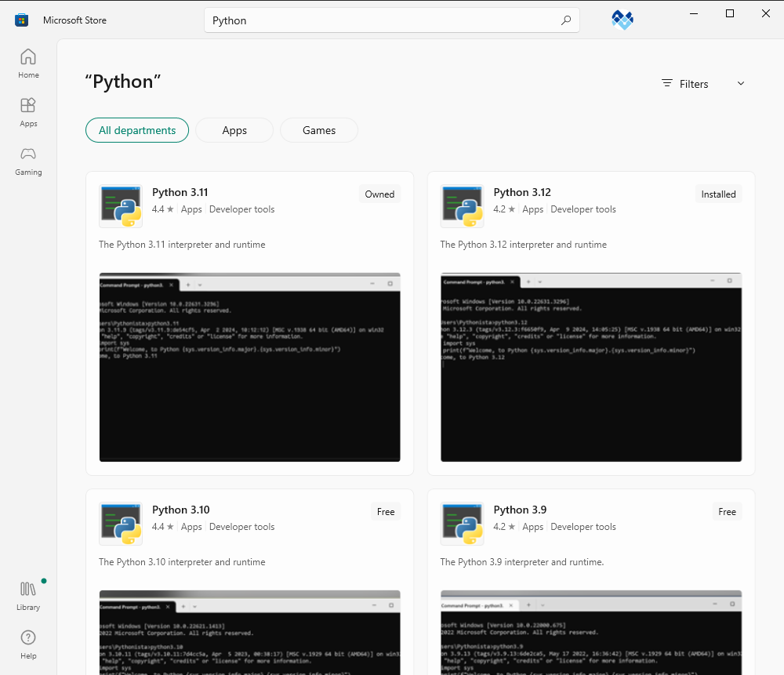This screenshot has width=784, height=675.
Task: Switch results to Apps only
Action: (234, 130)
